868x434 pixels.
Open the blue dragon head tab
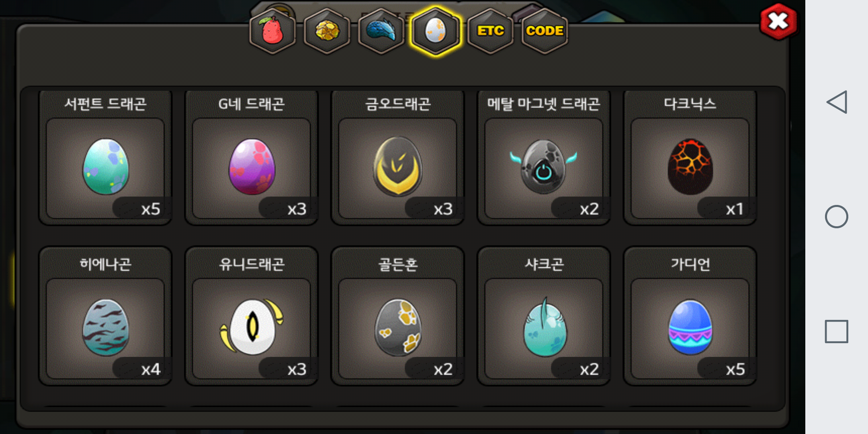tap(381, 31)
